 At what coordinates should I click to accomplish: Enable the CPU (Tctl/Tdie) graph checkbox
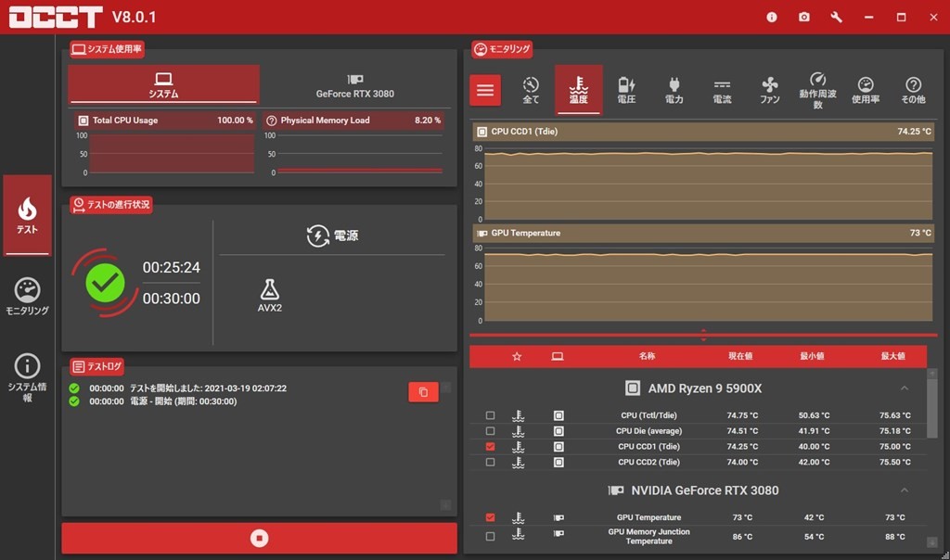pos(490,415)
